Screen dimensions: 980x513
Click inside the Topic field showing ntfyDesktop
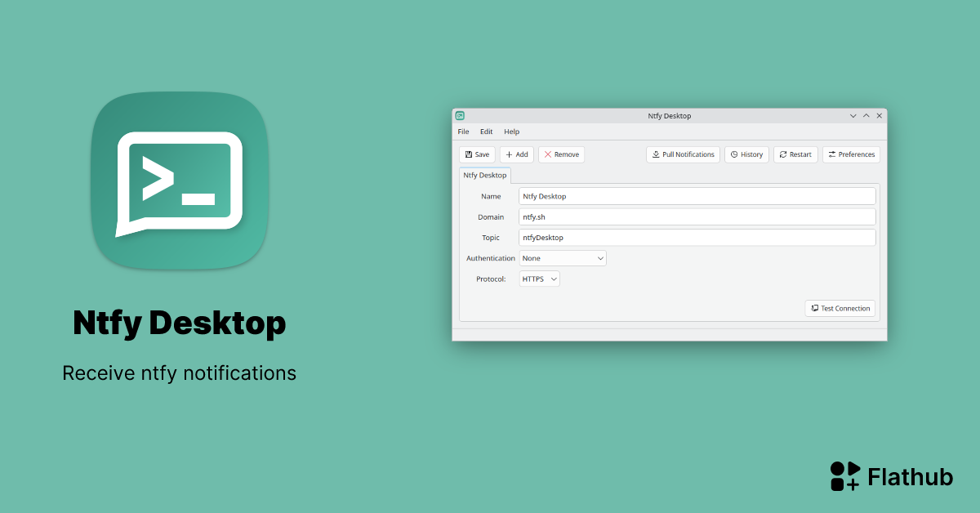pos(697,237)
